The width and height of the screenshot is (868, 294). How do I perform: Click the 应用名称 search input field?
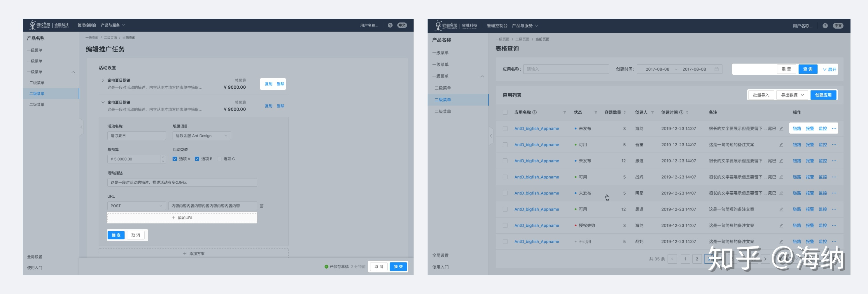(x=566, y=69)
